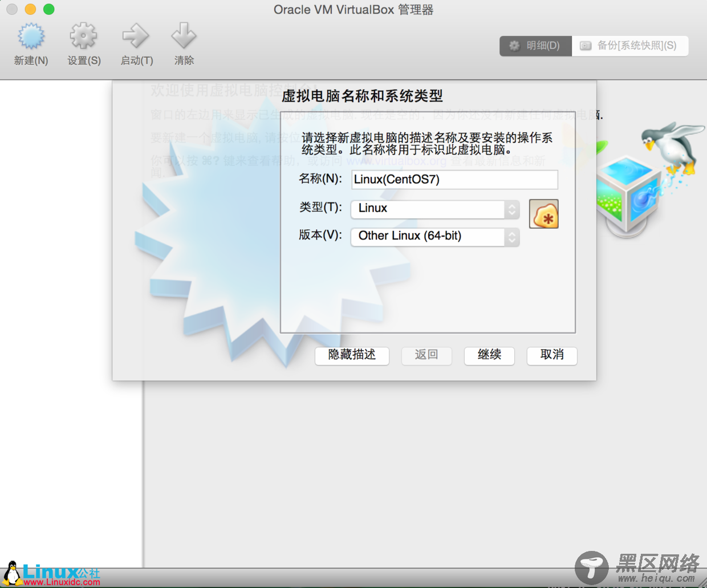This screenshot has height=588, width=707.
Task: Switch to the Details (明细) tab
Action: 536,46
